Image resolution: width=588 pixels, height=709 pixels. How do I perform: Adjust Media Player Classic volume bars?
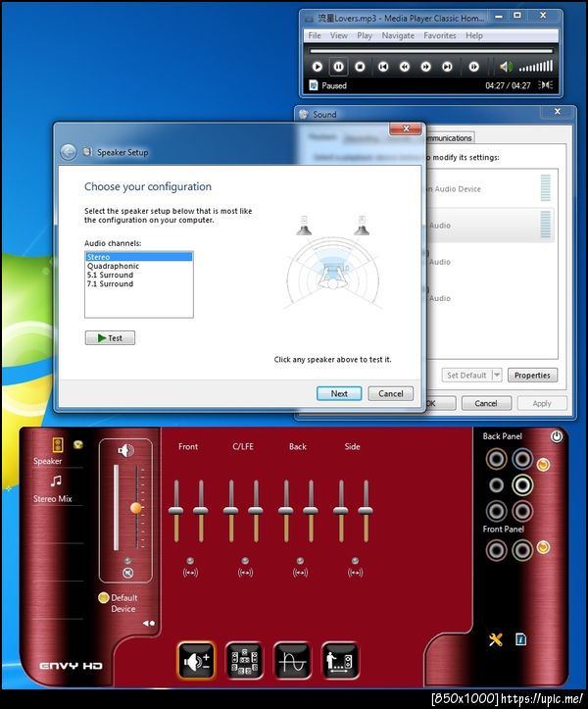click(536, 67)
